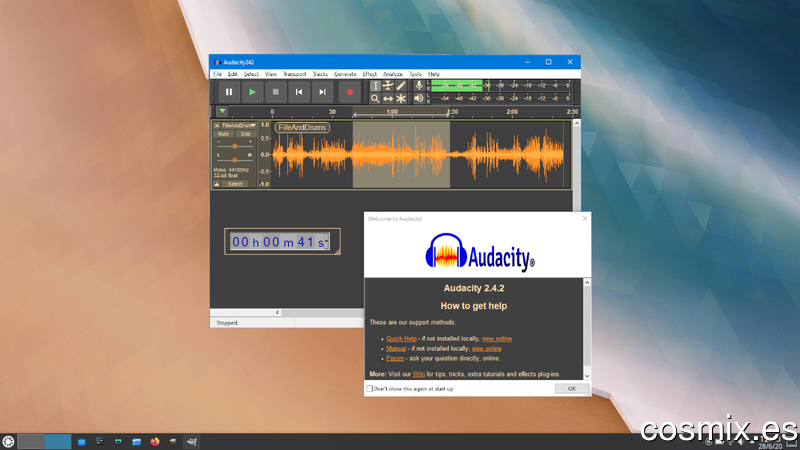Open the Help menu

point(434,74)
